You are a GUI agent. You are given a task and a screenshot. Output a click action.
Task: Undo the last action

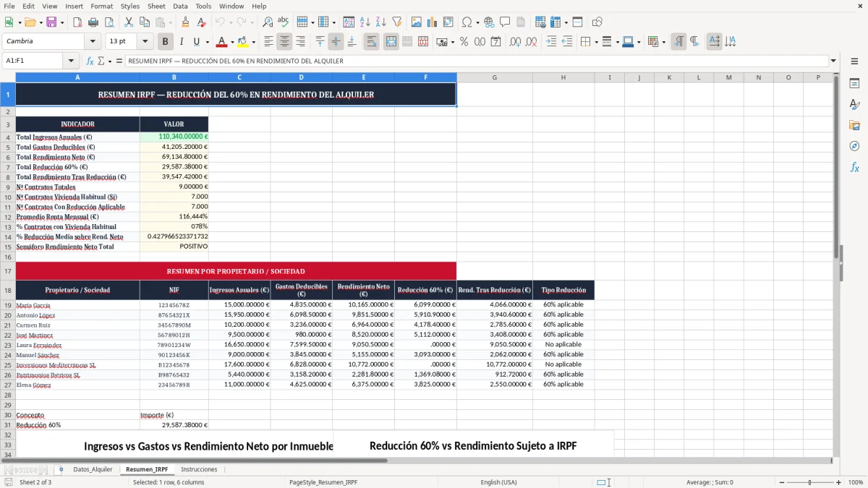[220, 22]
